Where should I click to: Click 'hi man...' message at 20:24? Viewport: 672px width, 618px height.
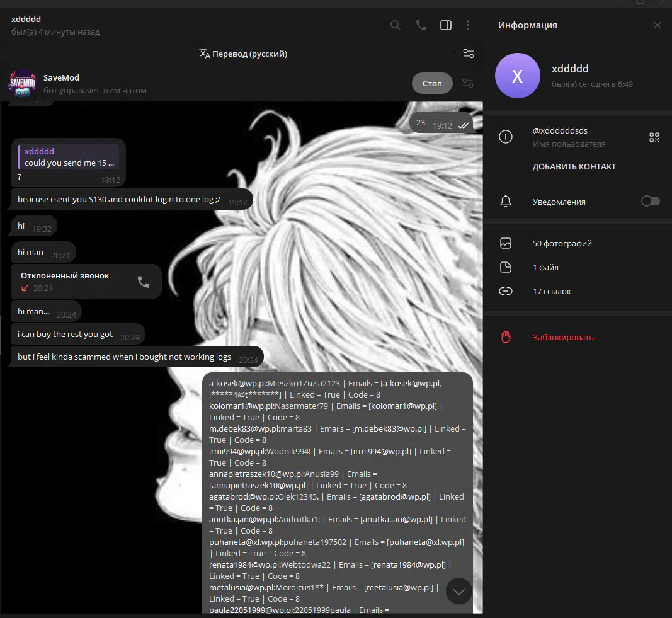pyautogui.click(x=46, y=312)
